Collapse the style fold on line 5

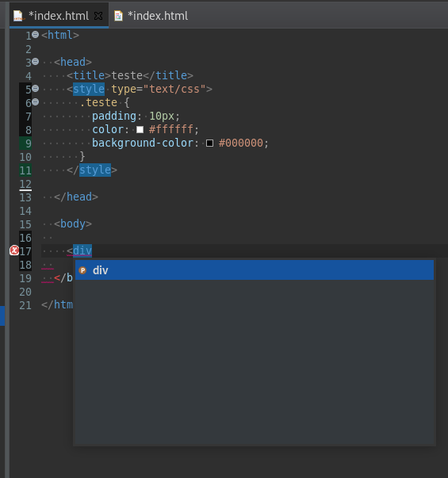(36, 89)
